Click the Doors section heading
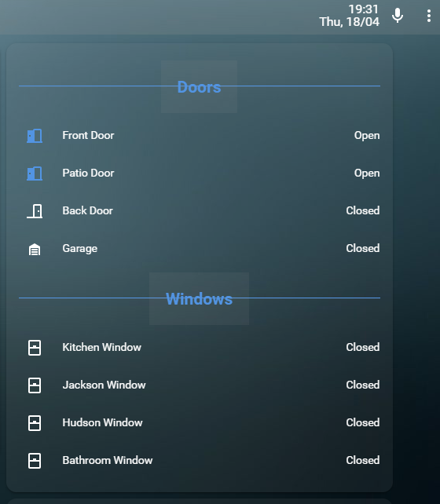The image size is (440, 504). (x=199, y=87)
